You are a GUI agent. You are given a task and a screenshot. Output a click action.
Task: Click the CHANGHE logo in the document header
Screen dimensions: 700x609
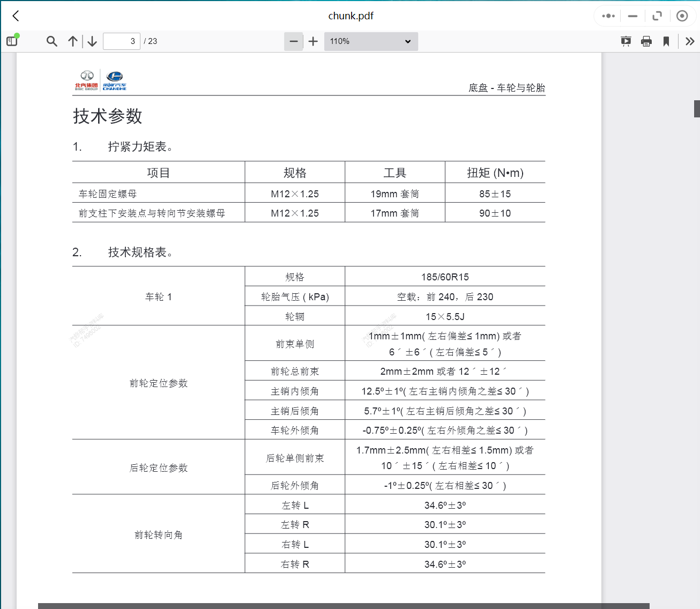pyautogui.click(x=115, y=79)
